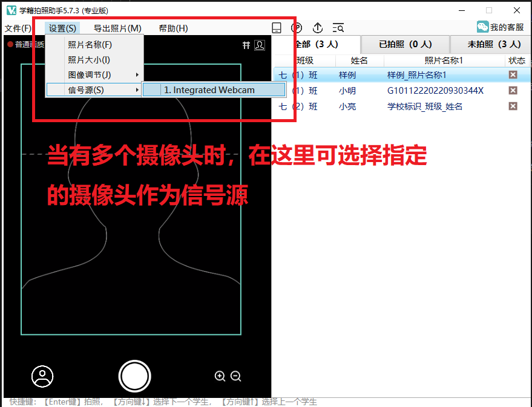The height and width of the screenshot is (407, 532).
Task: Open 我的客服 customer service link
Action: 500,27
